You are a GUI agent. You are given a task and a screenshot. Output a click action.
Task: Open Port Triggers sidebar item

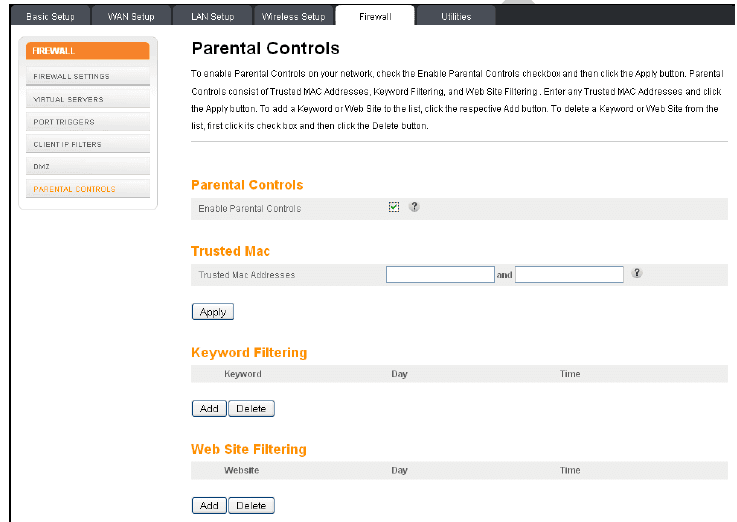pyautogui.click(x=85, y=121)
